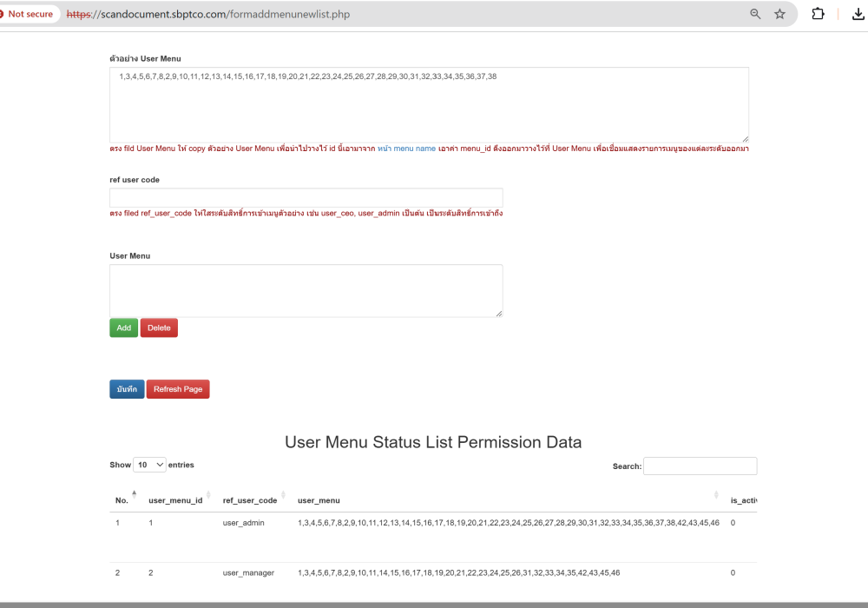Click inside the User Menu textarea
This screenshot has height=608, width=868.
click(x=306, y=290)
